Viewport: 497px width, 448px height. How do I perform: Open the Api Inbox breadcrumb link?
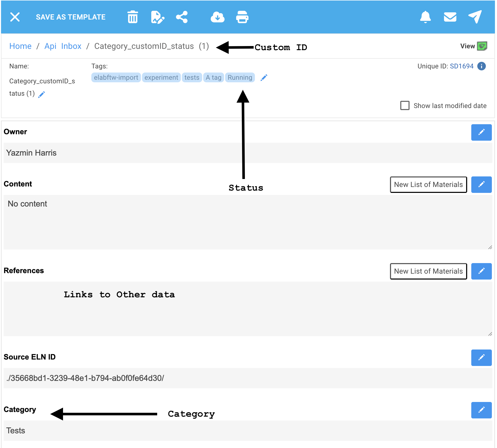click(x=63, y=46)
